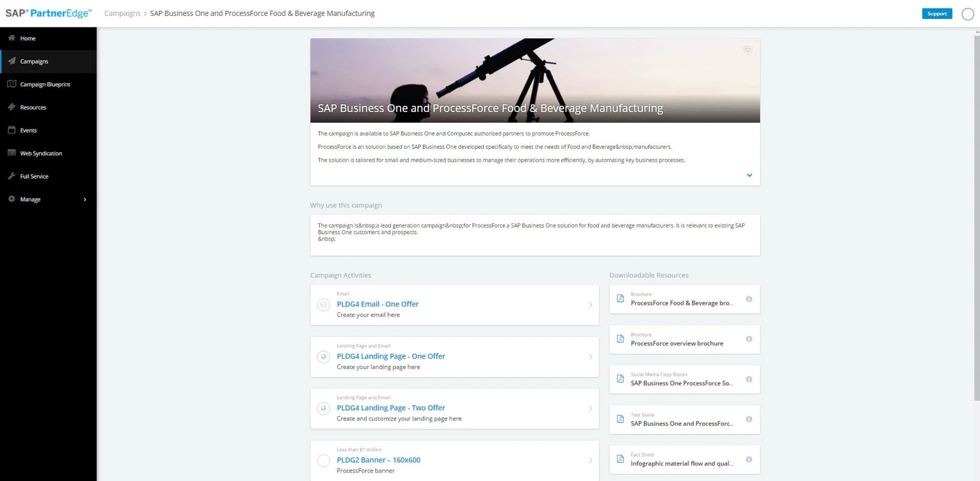Open the PLDG2 Banner – 160x600 link
Screen dimensions: 980x481
(379, 460)
